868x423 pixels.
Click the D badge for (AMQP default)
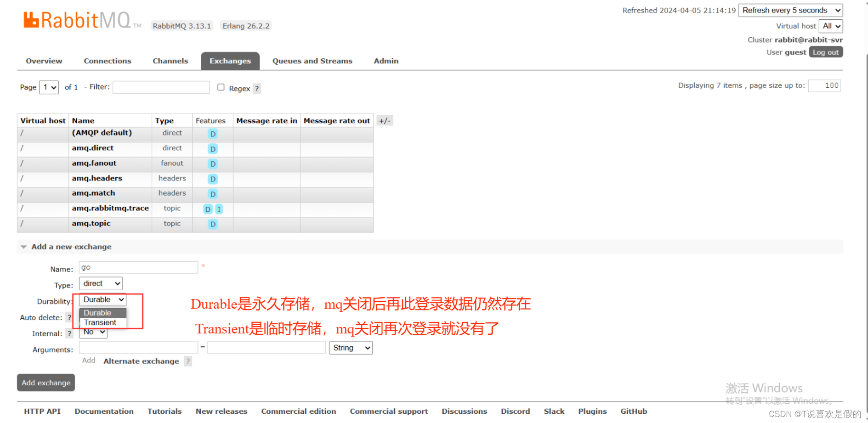tap(212, 134)
